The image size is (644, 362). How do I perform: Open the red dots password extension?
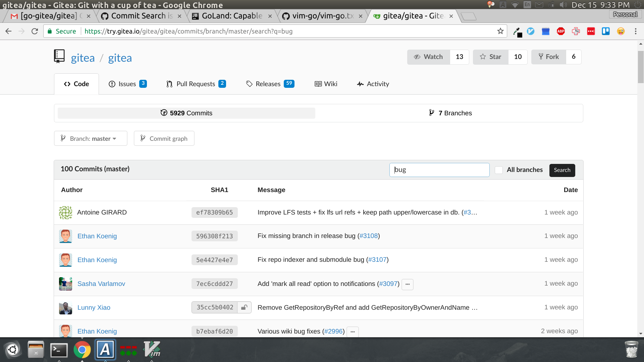(x=591, y=31)
